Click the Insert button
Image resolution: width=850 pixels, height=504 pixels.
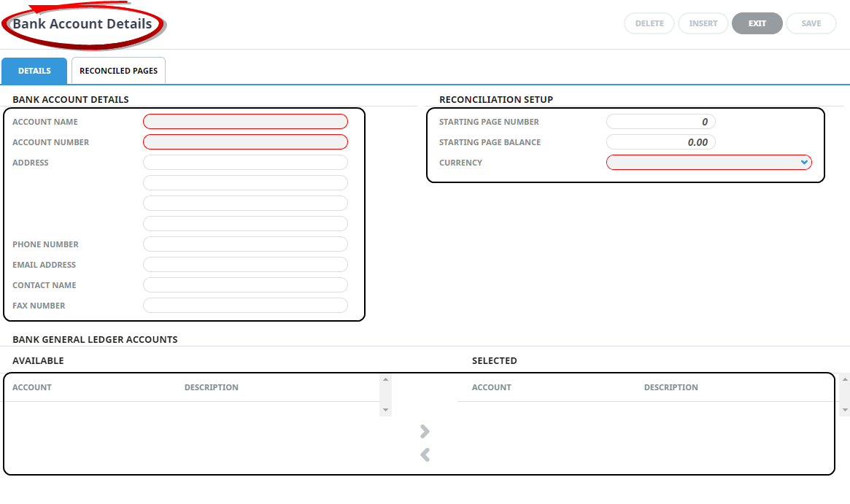(703, 23)
